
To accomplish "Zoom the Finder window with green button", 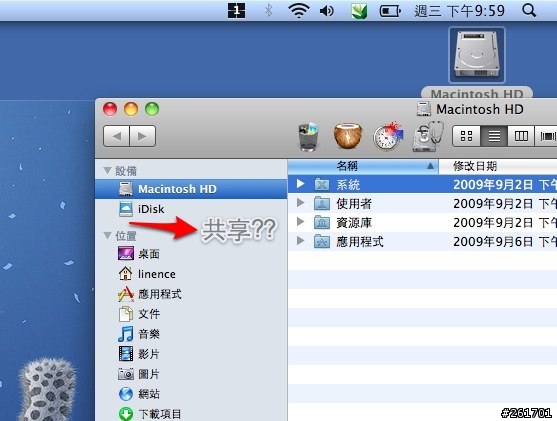I will (152, 109).
